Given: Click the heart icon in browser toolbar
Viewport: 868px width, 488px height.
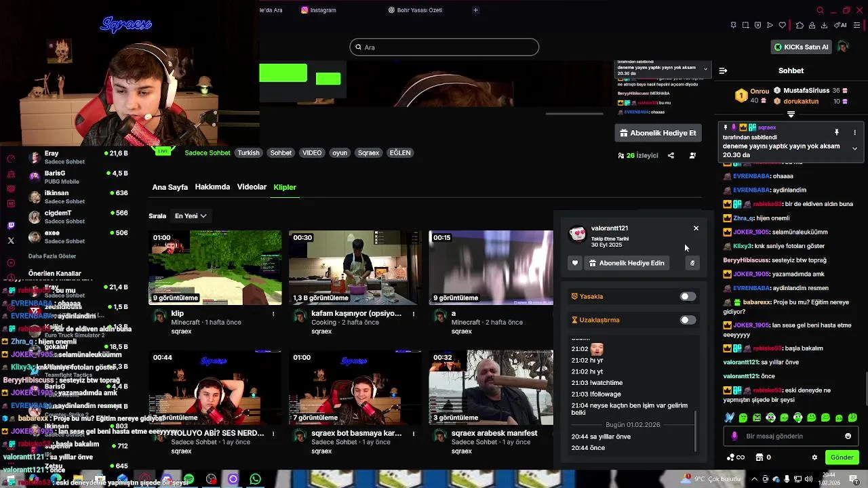Looking at the screenshot, I should point(782,25).
